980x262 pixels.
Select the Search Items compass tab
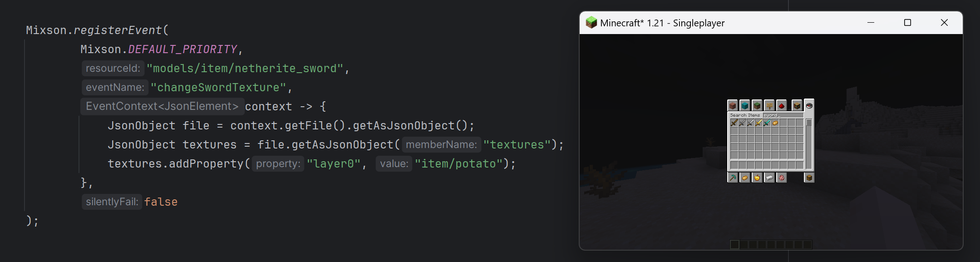coord(809,105)
